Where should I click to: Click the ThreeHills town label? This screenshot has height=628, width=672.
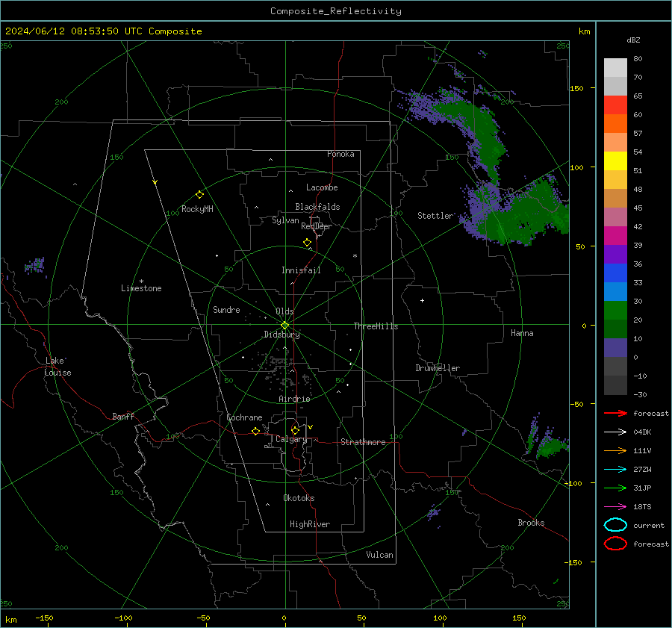pyautogui.click(x=376, y=326)
